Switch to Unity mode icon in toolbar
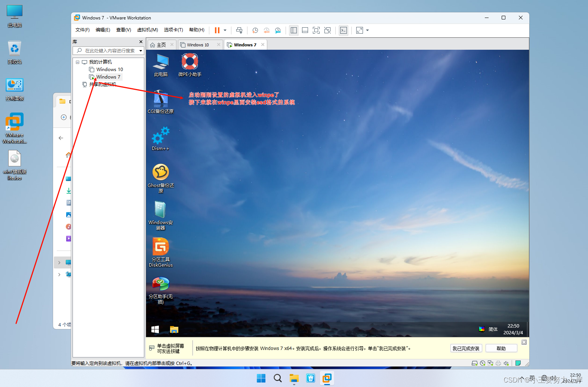Viewport: 588px width, 387px height. click(327, 30)
